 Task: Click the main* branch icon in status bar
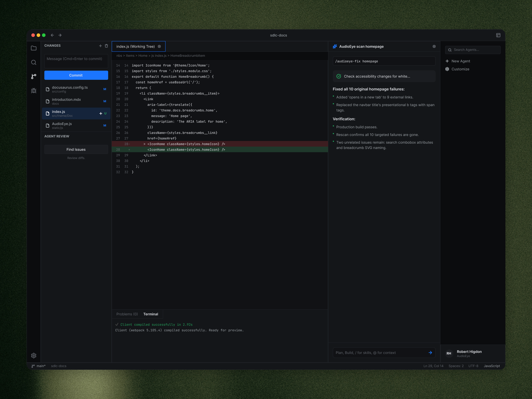click(33, 366)
